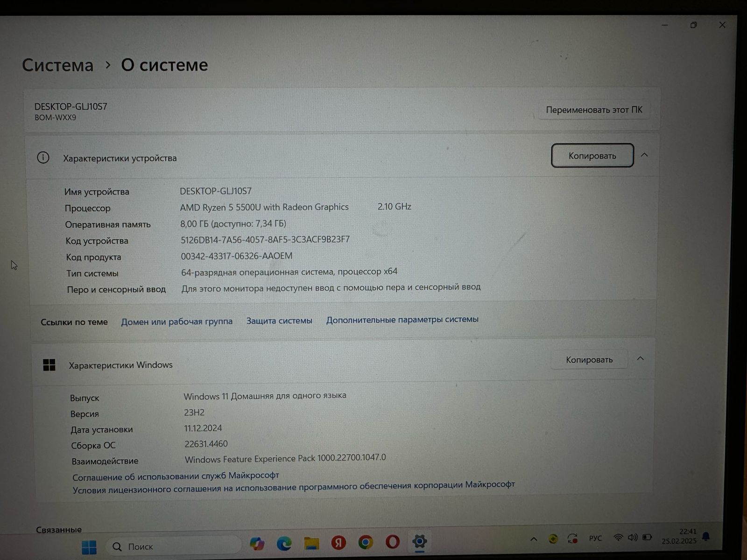
Task: Open Microsoft Edge from the taskbar
Action: click(284, 543)
